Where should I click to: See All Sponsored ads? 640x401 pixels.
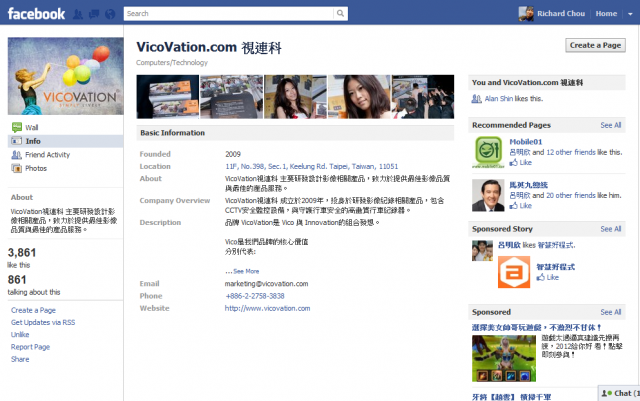[611, 312]
